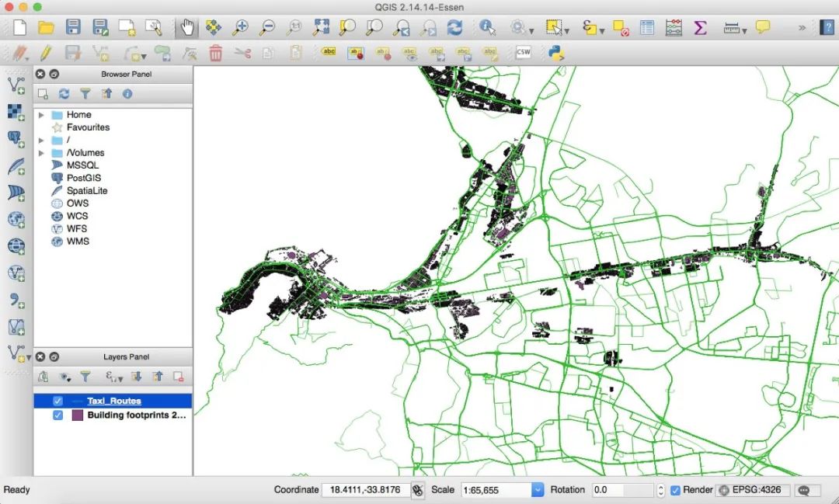Toggle Taxi_Routes layer visibility checkbox
Image resolution: width=839 pixels, height=504 pixels.
click(57, 401)
